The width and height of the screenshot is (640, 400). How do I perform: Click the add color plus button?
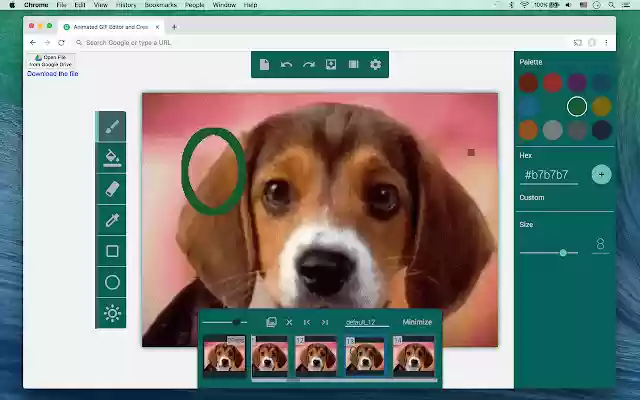click(x=601, y=174)
